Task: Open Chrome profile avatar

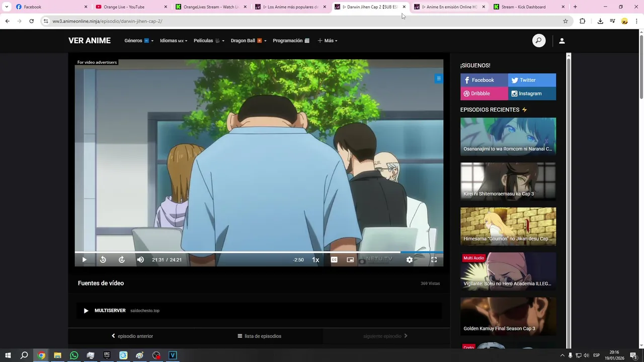Action: click(x=624, y=21)
